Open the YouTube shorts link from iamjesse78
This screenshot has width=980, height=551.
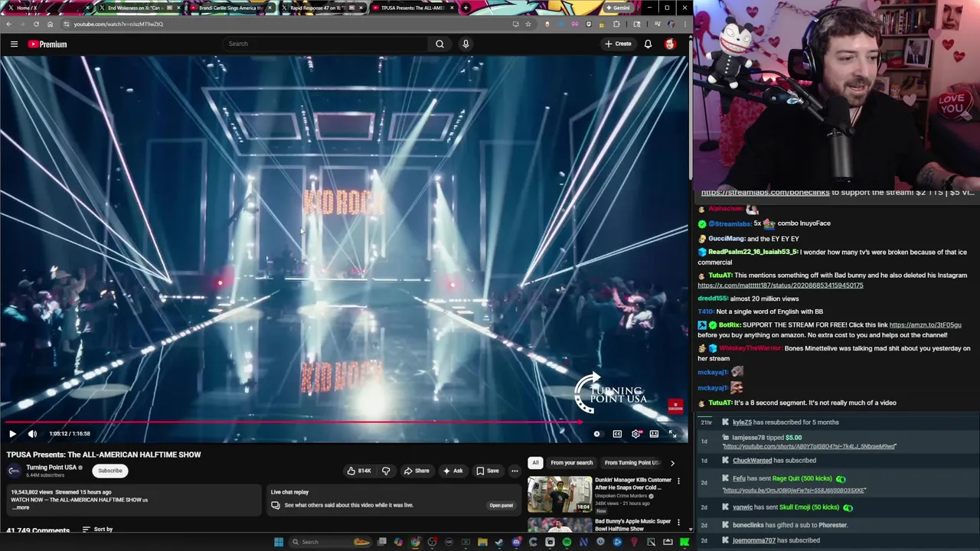pyautogui.click(x=809, y=446)
